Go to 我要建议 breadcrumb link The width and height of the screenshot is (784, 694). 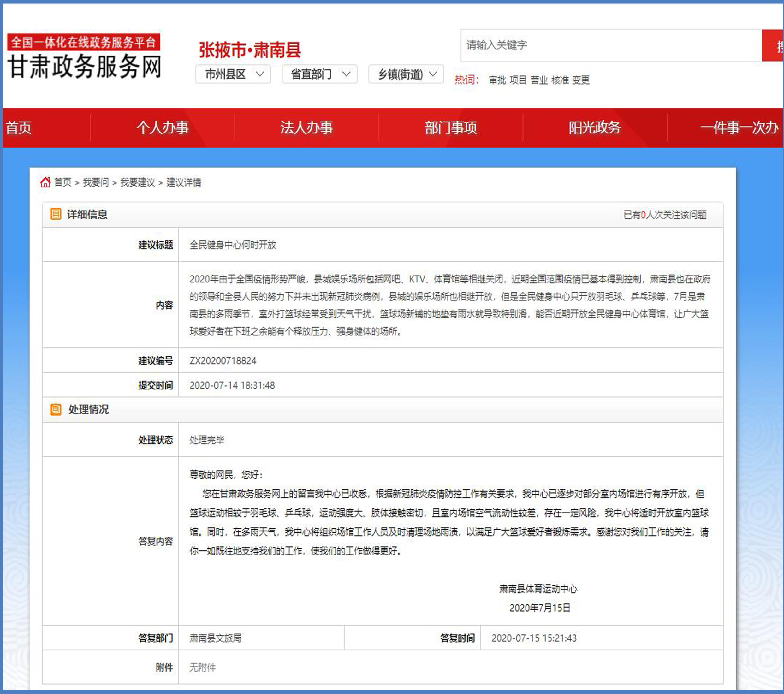tap(138, 182)
